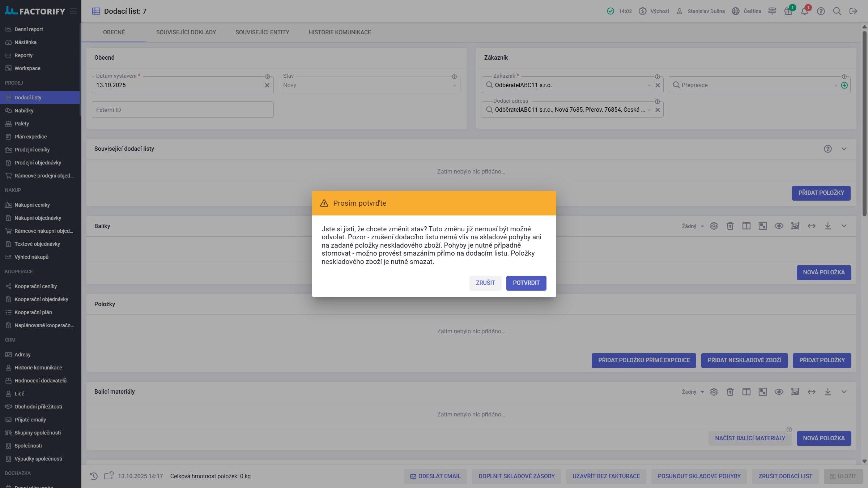Click the Externí ID input field

pos(182,110)
